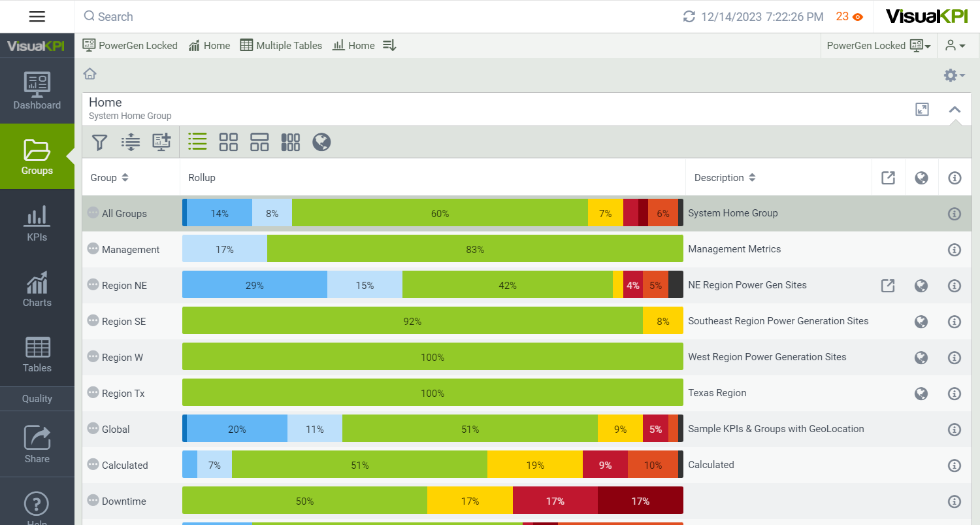Collapse the Home panel with chevron

pyautogui.click(x=955, y=109)
